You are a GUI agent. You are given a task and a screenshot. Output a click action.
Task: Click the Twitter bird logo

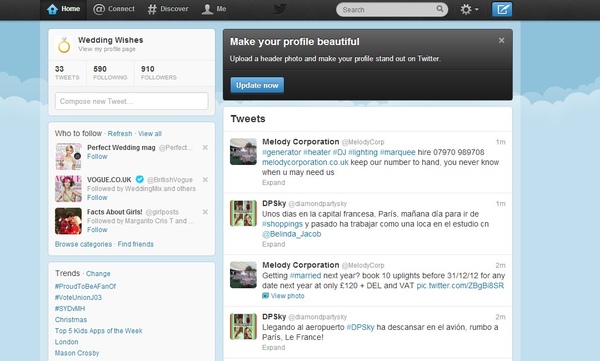pyautogui.click(x=280, y=9)
